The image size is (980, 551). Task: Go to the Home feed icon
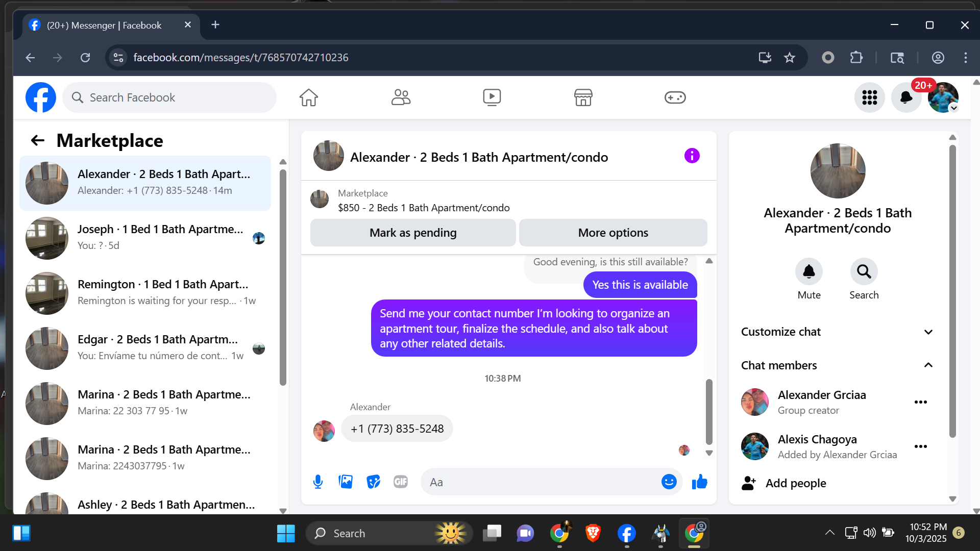point(309,97)
